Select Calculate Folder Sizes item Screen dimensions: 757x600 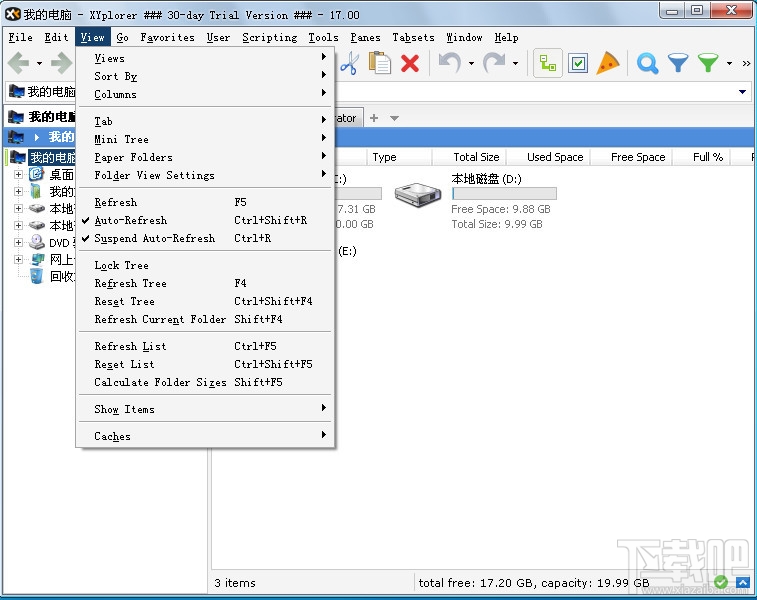(205, 382)
